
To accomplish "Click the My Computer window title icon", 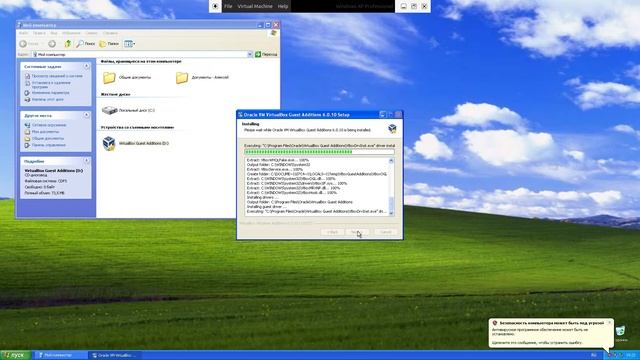I will coord(19,25).
